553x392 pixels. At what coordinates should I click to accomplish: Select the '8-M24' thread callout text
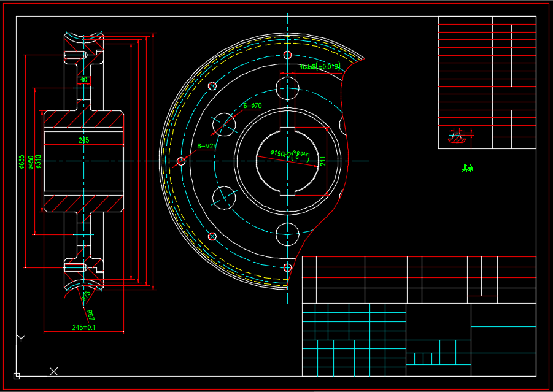(x=207, y=146)
